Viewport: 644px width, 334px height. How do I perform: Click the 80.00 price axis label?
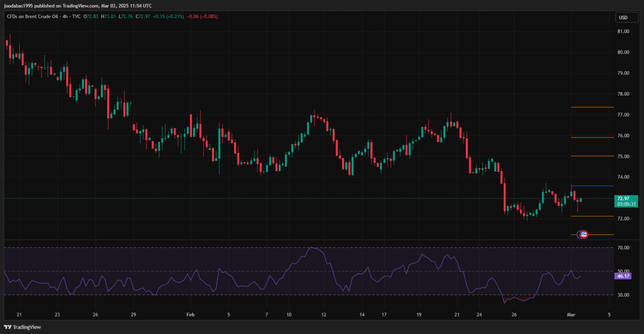coord(623,52)
